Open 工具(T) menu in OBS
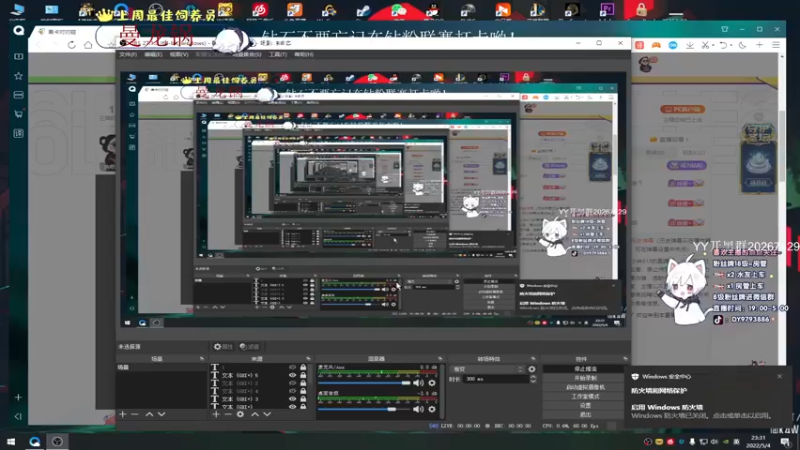This screenshot has height=450, width=800. coord(278,54)
